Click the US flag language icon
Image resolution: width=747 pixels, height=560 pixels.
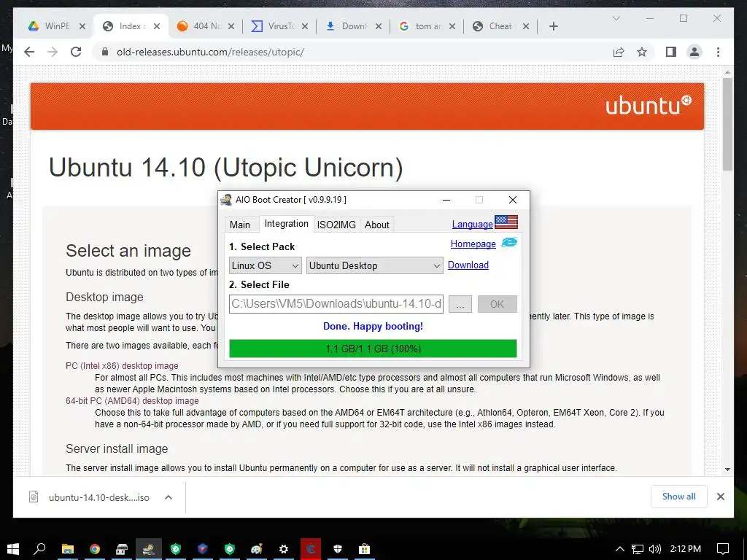click(x=506, y=222)
